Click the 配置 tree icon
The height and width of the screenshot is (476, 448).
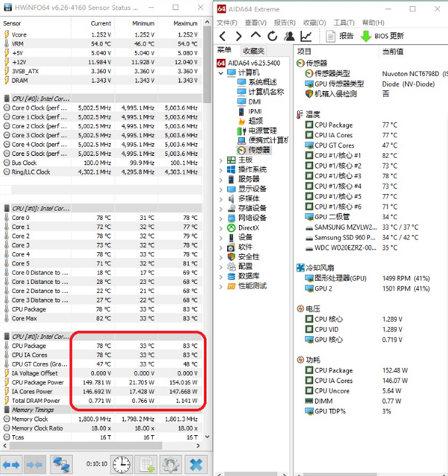(x=231, y=267)
